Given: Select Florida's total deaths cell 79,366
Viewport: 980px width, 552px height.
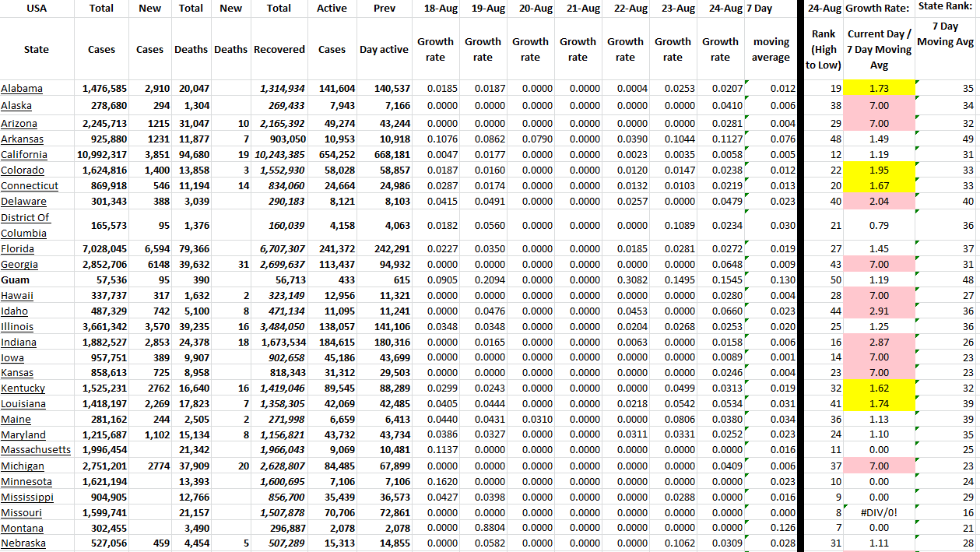Looking at the screenshot, I should 191,249.
